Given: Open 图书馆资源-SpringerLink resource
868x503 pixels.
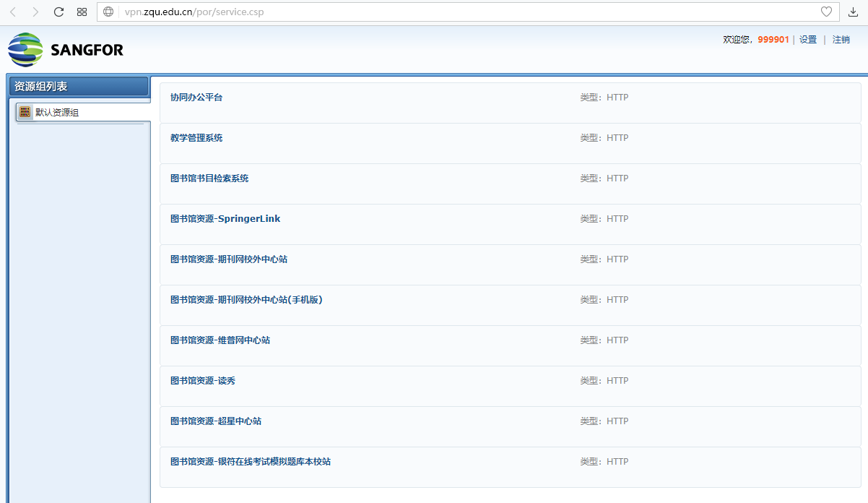Looking at the screenshot, I should tap(225, 219).
